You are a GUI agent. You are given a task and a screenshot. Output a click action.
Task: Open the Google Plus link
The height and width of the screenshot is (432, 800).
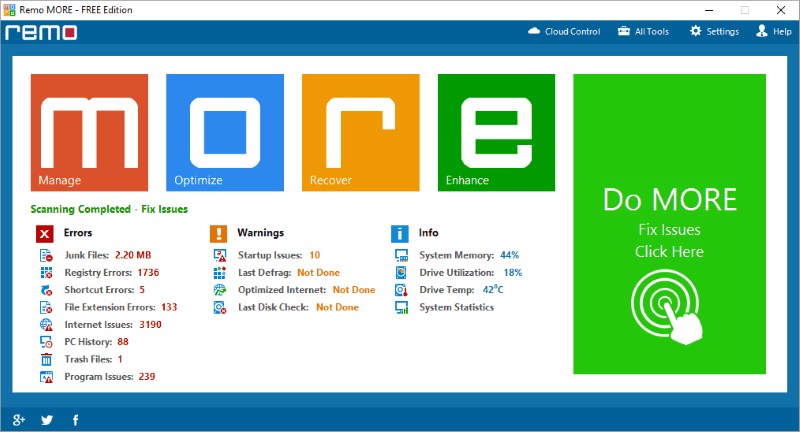[19, 420]
